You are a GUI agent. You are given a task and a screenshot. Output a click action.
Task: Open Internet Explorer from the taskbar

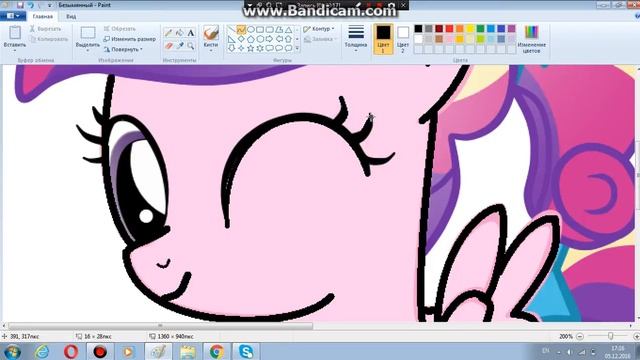42,351
